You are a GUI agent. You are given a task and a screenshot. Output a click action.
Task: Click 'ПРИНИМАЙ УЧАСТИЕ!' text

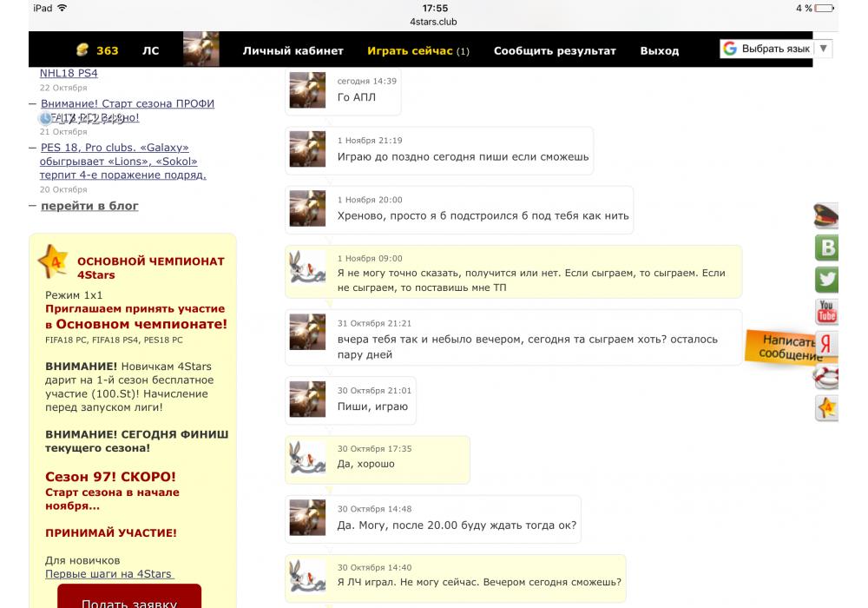(111, 532)
